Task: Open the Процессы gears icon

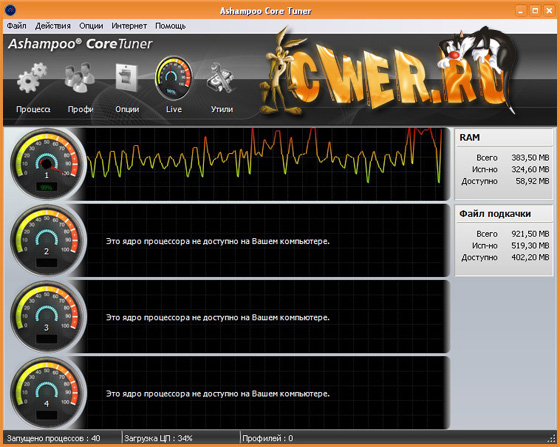Action: tap(32, 78)
